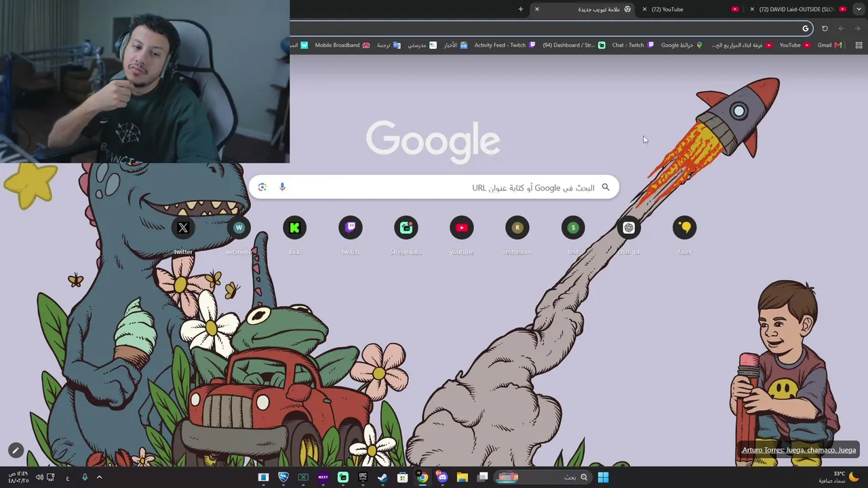Open Rocket League from the taskbar
This screenshot has width=868, height=488.
pyautogui.click(x=283, y=477)
